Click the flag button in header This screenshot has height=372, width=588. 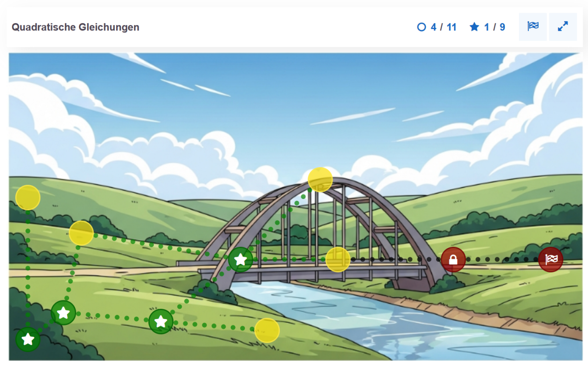[x=533, y=27]
